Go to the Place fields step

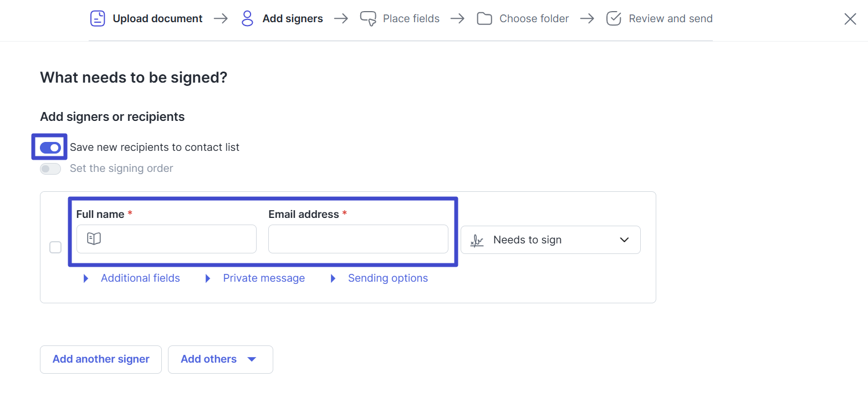411,19
